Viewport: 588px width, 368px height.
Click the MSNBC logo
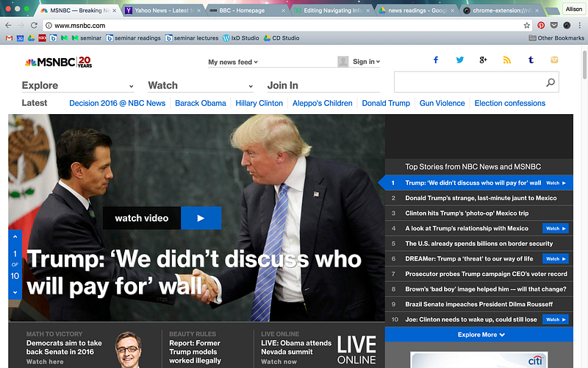click(x=58, y=62)
